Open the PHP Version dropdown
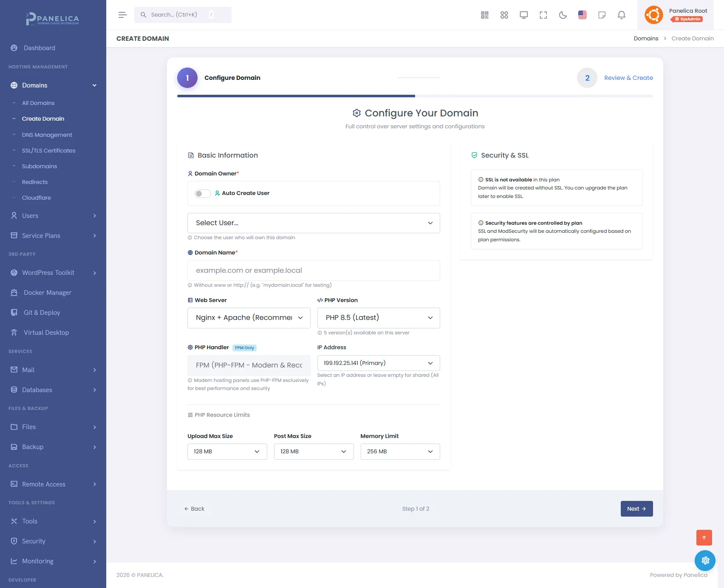This screenshot has width=724, height=588. (x=378, y=318)
